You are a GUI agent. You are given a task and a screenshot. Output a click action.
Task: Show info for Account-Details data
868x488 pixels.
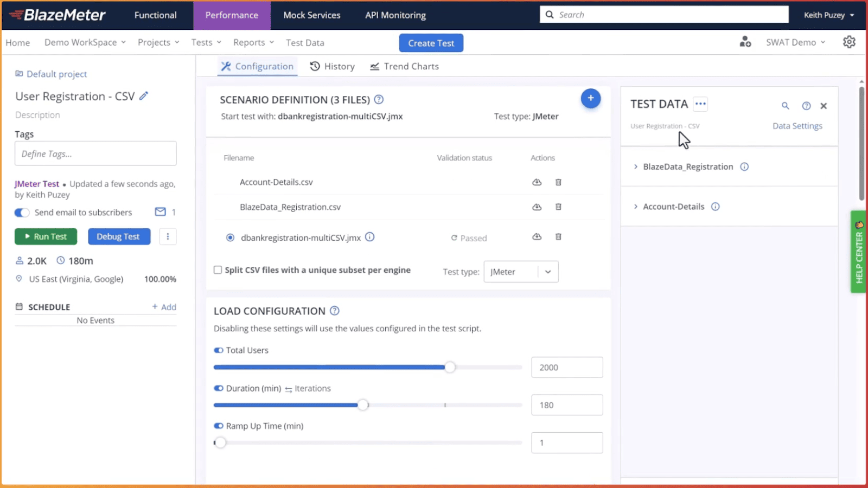pos(716,207)
